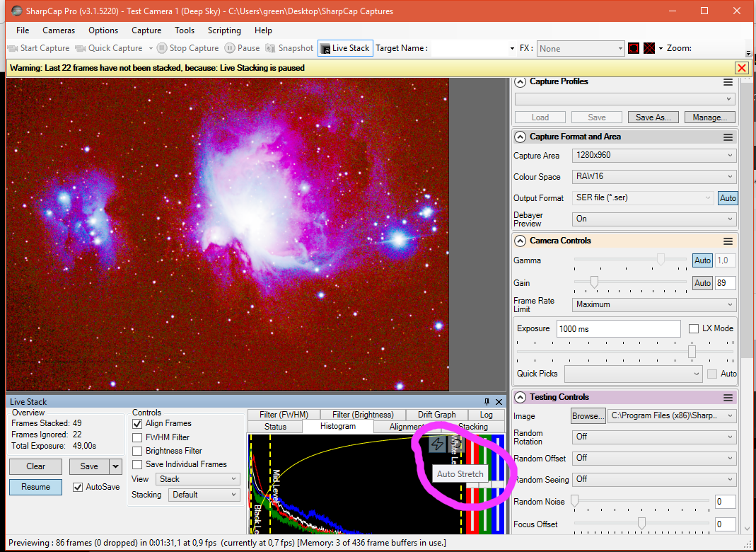This screenshot has height=552, width=756.
Task: Click the Auto Stretch lightning bolt icon
Action: [438, 444]
